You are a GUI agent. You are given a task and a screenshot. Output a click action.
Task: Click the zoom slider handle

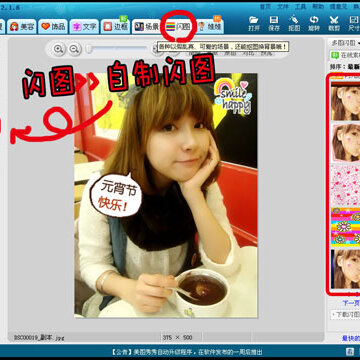click(x=89, y=49)
